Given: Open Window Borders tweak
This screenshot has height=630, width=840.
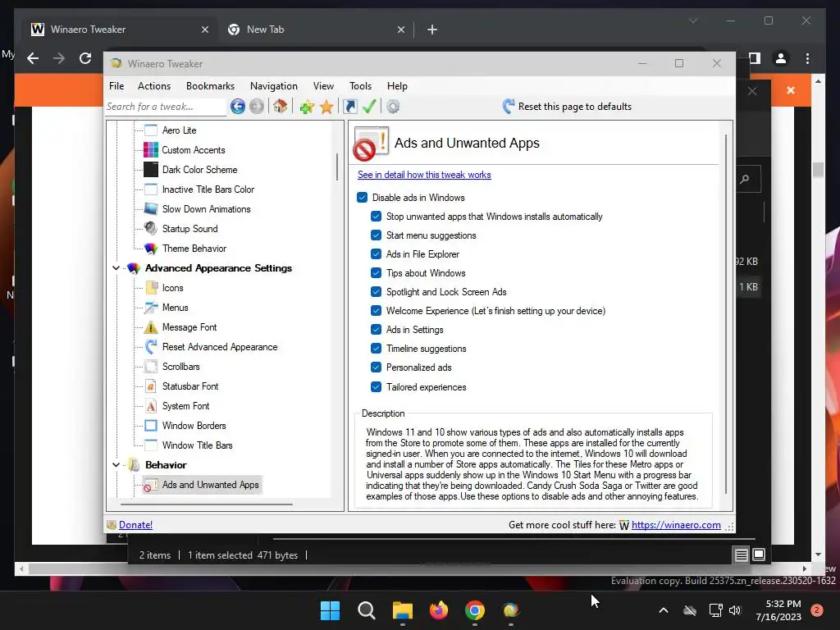Looking at the screenshot, I should pos(194,426).
